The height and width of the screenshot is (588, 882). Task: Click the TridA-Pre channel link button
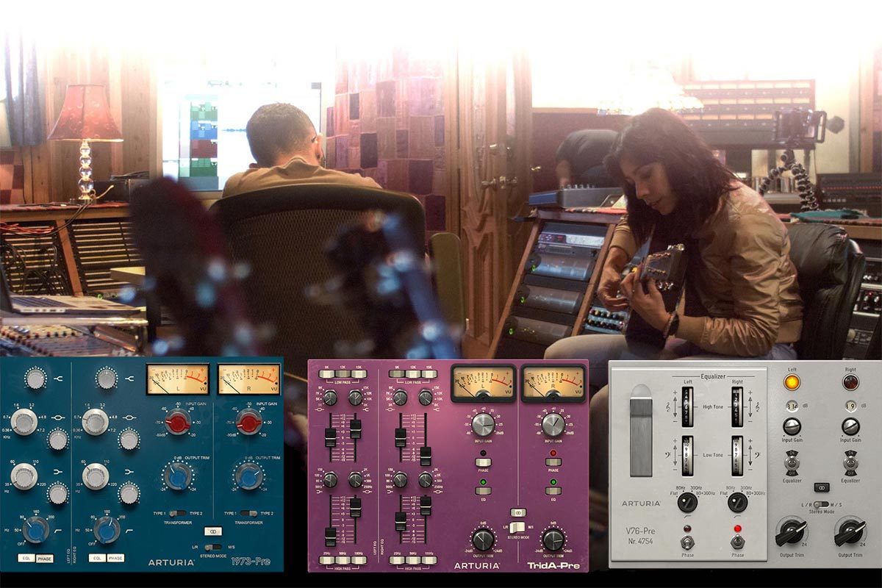click(518, 512)
